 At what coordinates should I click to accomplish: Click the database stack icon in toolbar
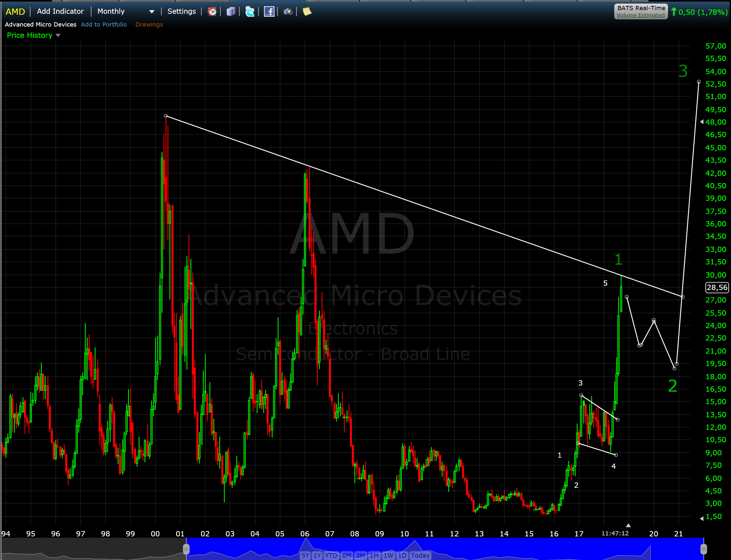click(231, 12)
